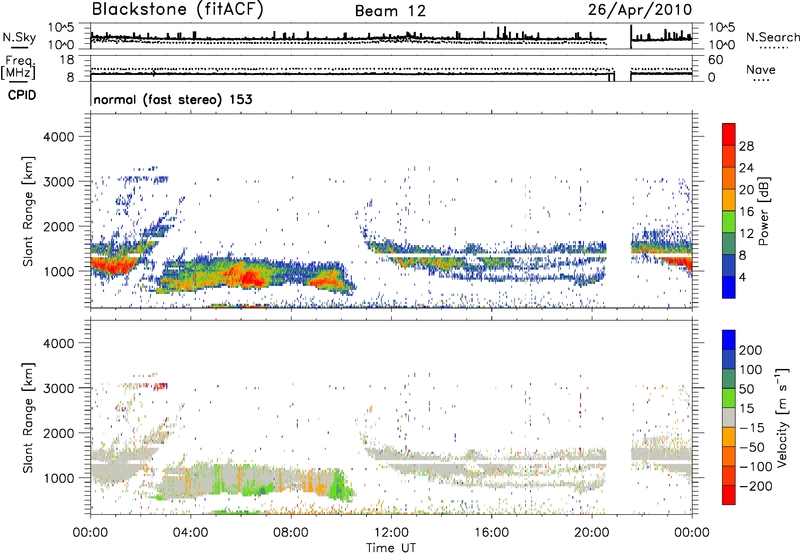Click the gray segment of velocity colorbar
Image resolution: width=800 pixels, height=554 pixels.
pos(729,417)
